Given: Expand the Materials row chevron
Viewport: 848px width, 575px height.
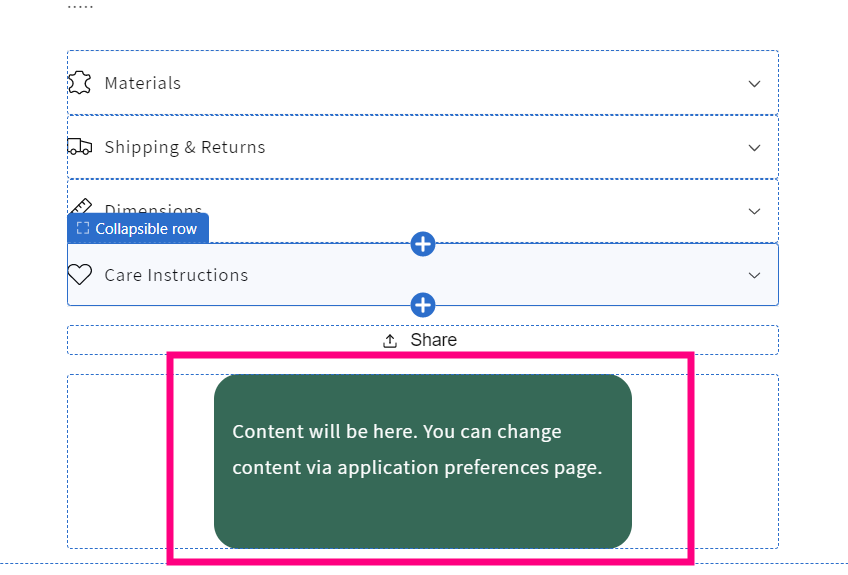Looking at the screenshot, I should click(754, 84).
